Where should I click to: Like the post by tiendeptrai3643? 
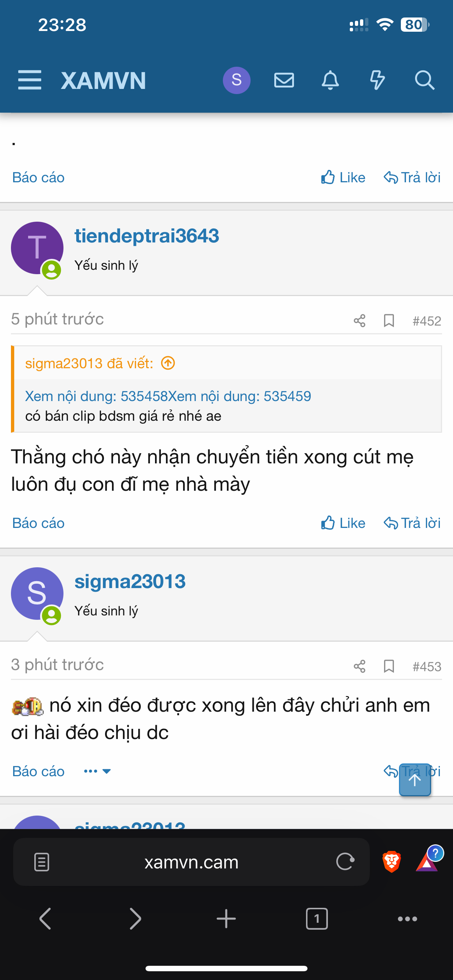(343, 523)
